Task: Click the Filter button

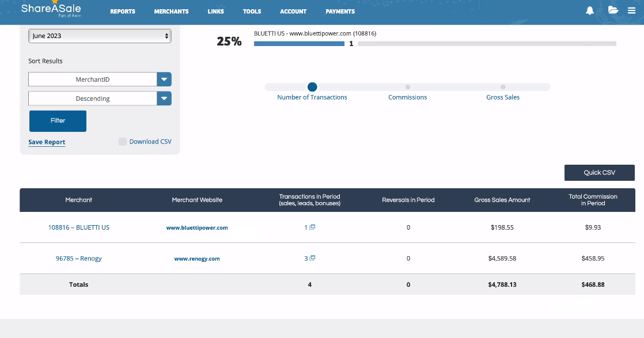Action: 58,121
